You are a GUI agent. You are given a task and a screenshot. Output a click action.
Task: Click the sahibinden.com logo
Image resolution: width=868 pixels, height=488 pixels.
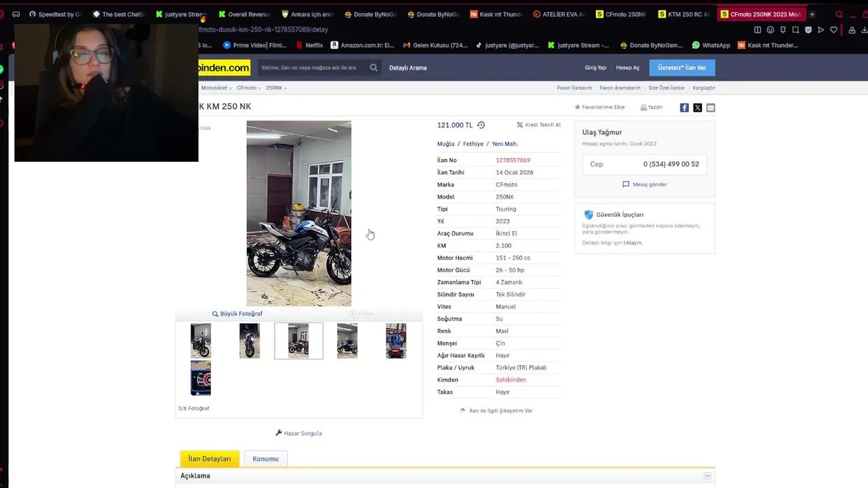coord(224,68)
